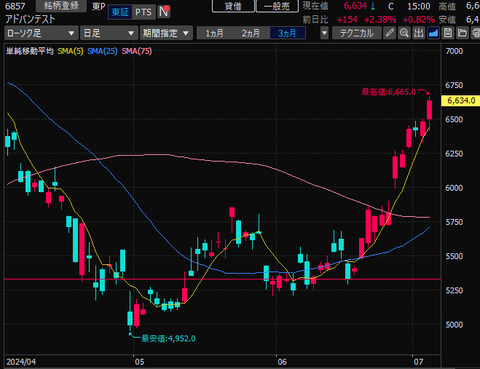Click the SMA(25) legend label
This screenshot has width=480, height=369.
pos(102,51)
